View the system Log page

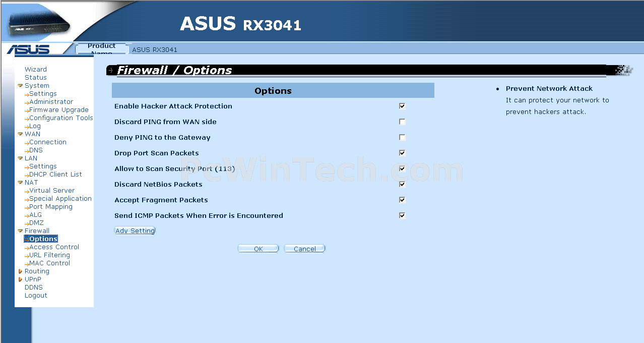[35, 126]
